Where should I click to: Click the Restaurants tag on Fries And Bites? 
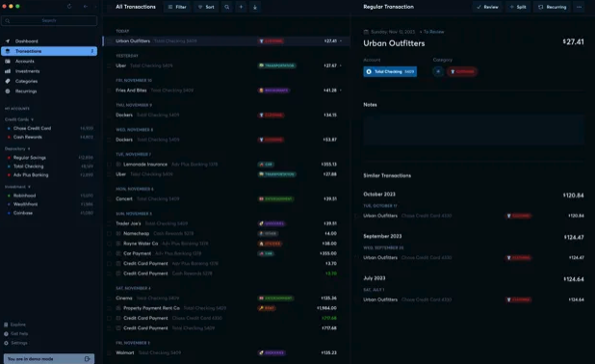point(273,91)
